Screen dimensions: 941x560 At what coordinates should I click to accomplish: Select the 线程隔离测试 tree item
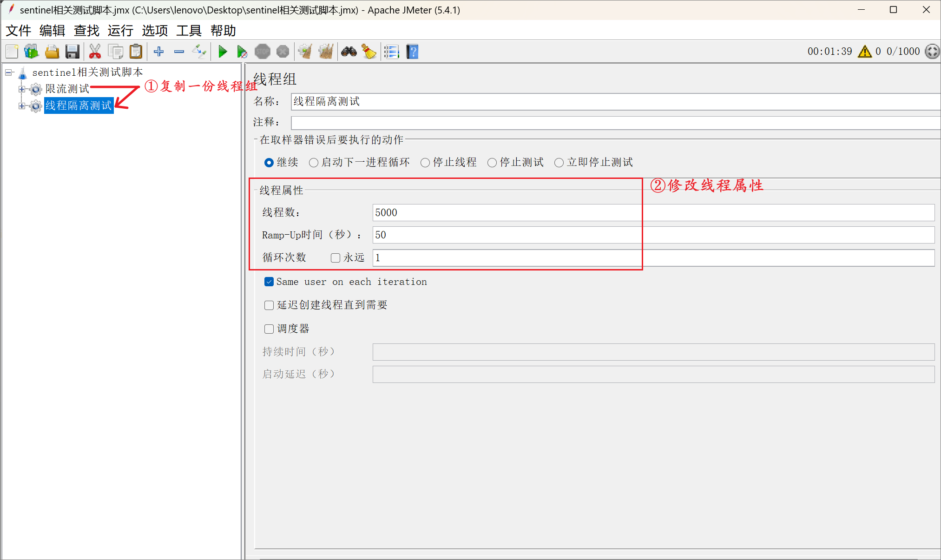(79, 105)
